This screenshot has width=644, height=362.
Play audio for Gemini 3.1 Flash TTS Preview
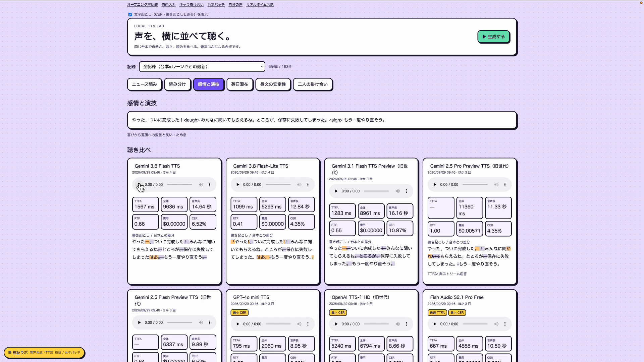point(336,191)
